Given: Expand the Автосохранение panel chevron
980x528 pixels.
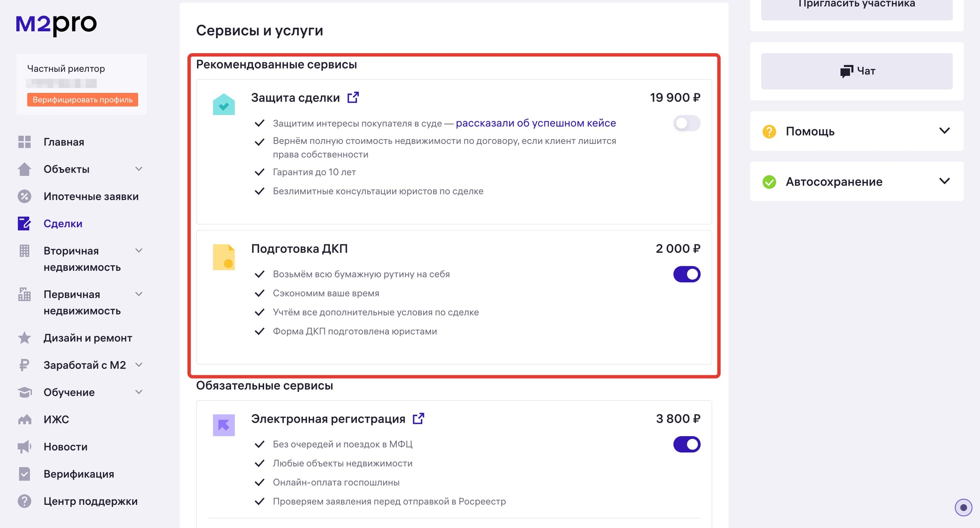Looking at the screenshot, I should tap(944, 181).
